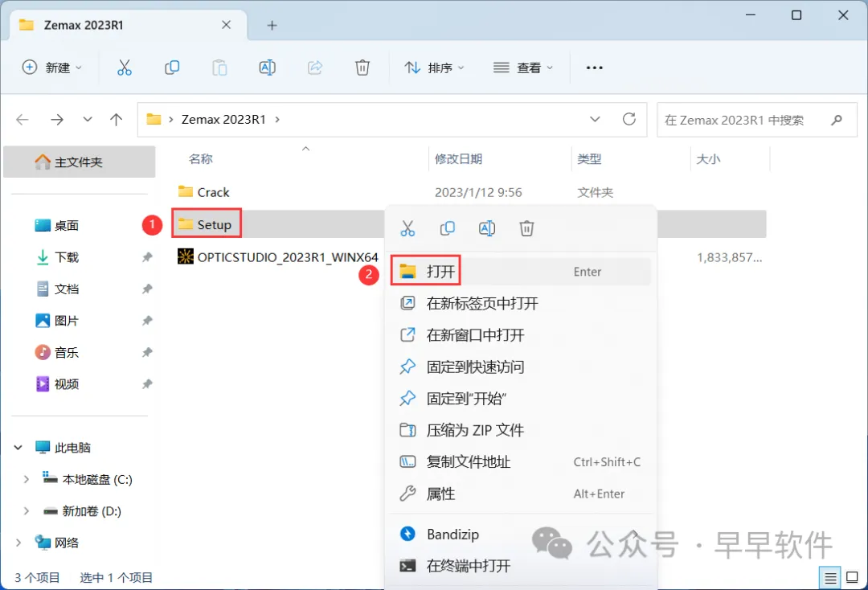Select 主文件夹 in the sidebar
Viewport: 868px width, 590px height.
click(79, 162)
